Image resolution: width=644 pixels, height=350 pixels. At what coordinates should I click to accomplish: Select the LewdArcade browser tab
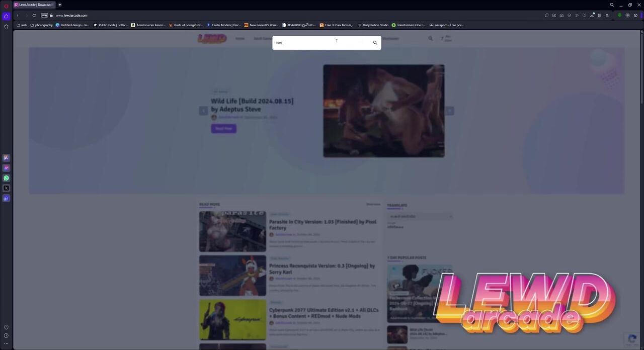click(x=35, y=5)
